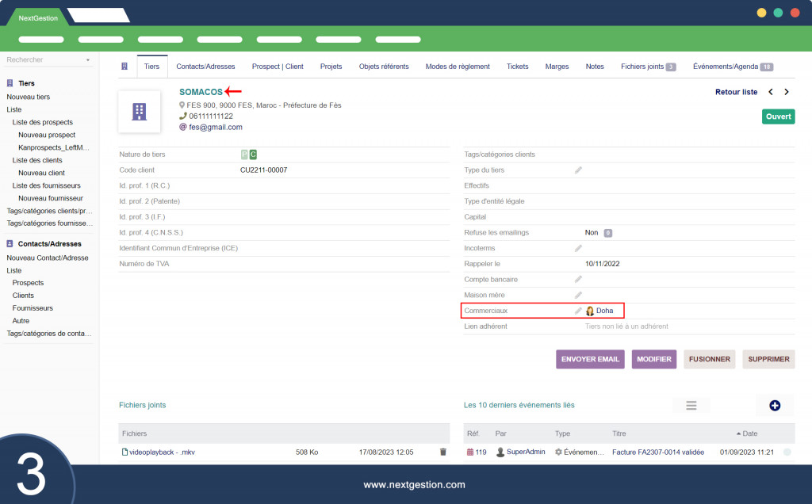Click pencil icon beside Maison mère
Screen dimensions: 812x504
[x=578, y=295]
